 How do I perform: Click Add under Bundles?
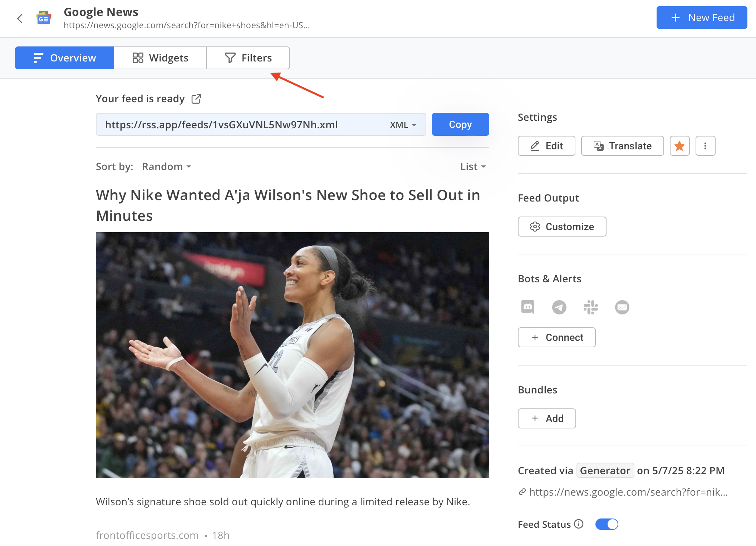pyautogui.click(x=547, y=418)
